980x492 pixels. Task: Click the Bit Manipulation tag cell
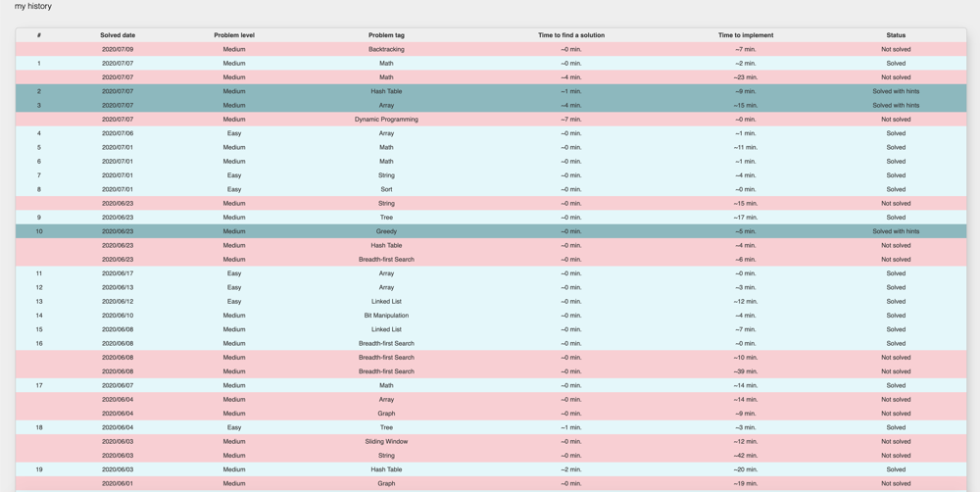[x=386, y=316]
